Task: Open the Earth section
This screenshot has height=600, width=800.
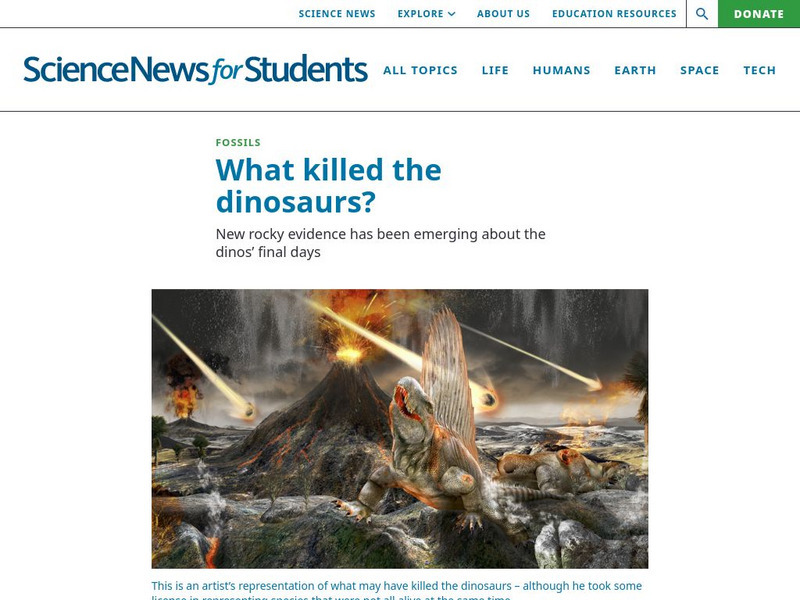Action: coord(635,70)
